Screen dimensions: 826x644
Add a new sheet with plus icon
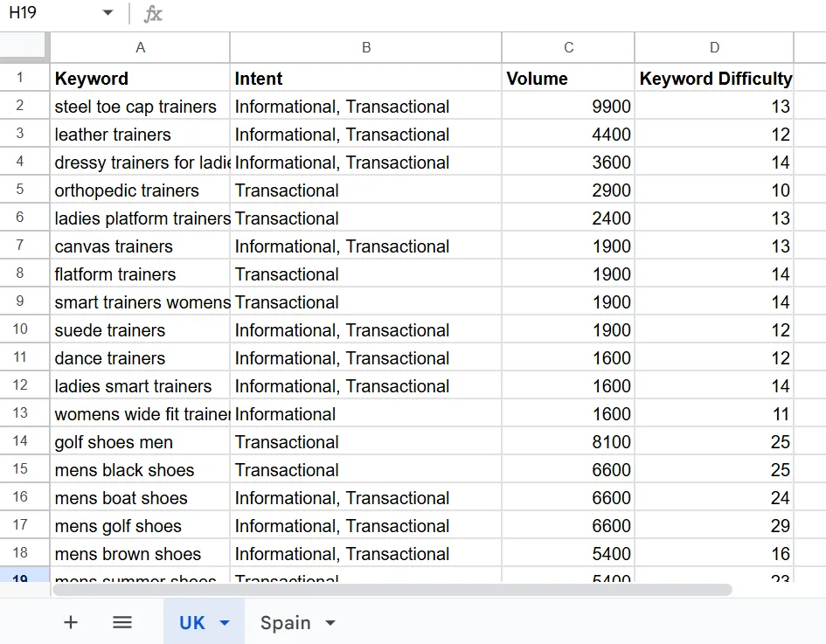(71, 622)
